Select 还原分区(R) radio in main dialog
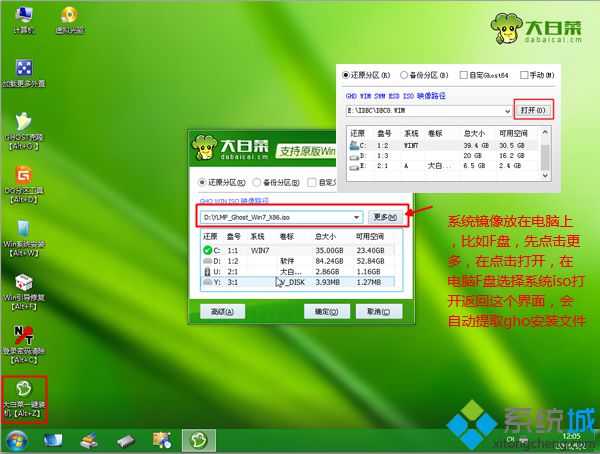The width and height of the screenshot is (600, 454). point(202,182)
